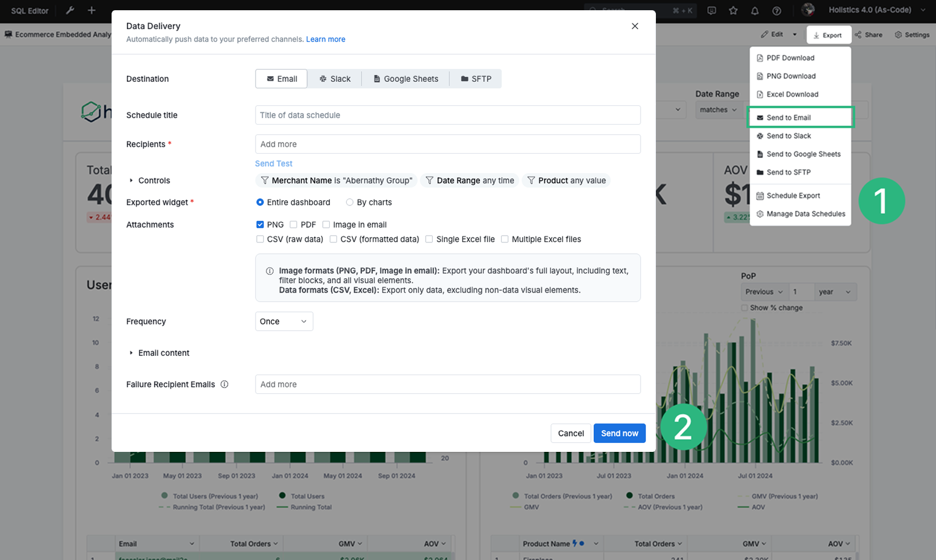Enable the PDF attachment checkbox
This screenshot has width=936, height=560.
tap(294, 224)
